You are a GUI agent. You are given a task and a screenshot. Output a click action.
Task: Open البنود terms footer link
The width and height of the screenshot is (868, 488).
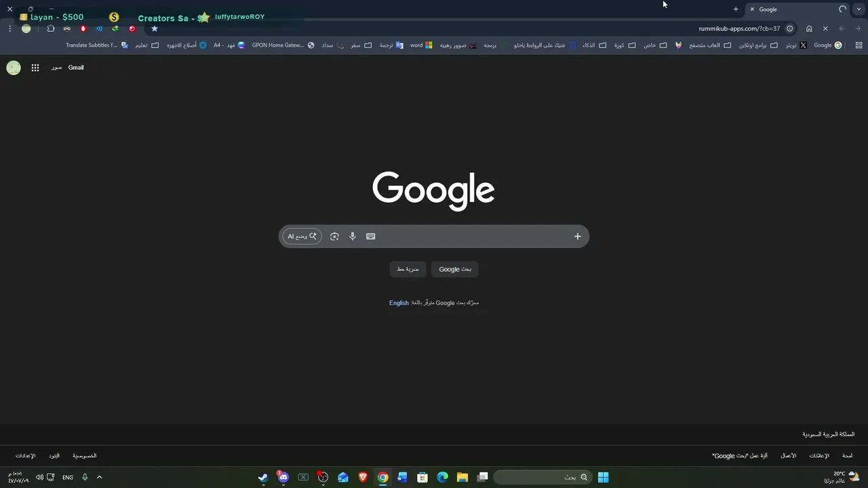click(x=54, y=456)
